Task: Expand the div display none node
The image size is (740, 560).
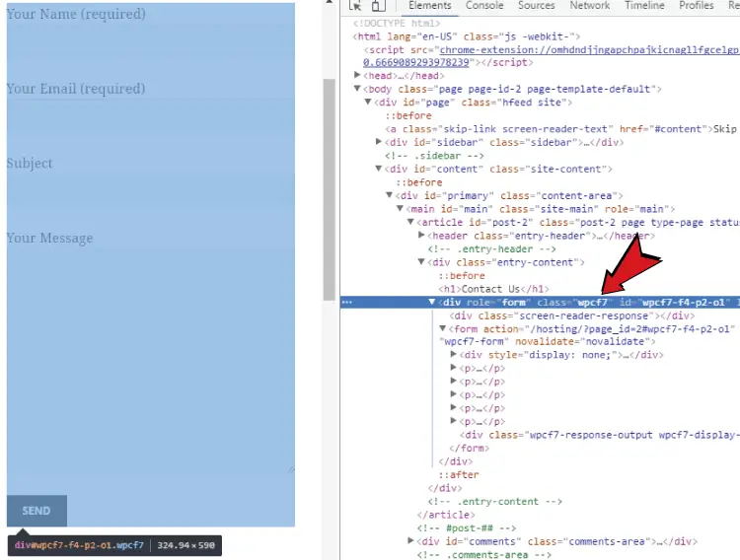Action: pos(454,354)
